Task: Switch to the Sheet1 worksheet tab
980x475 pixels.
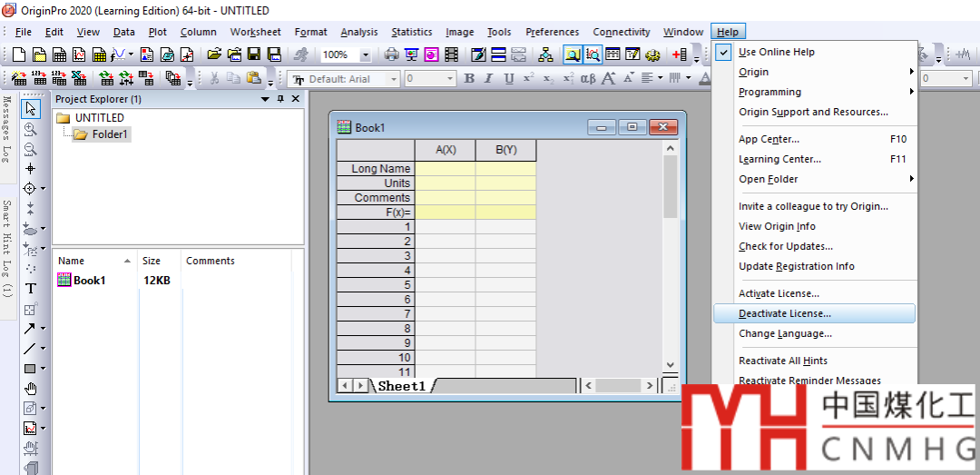Action: point(401,386)
